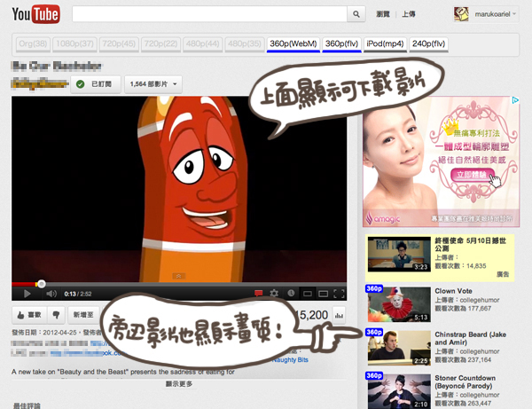Show the video statistics chart icon
The image size is (532, 409).
(x=339, y=315)
